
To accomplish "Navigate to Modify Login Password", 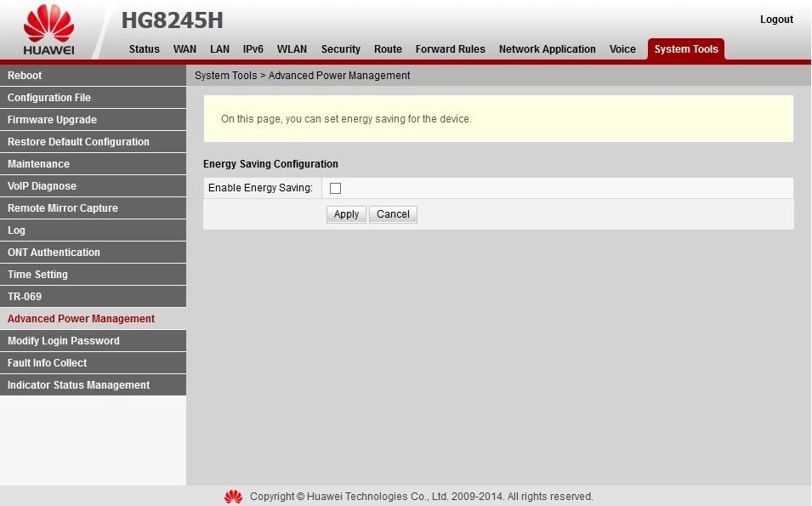I will click(x=61, y=340).
